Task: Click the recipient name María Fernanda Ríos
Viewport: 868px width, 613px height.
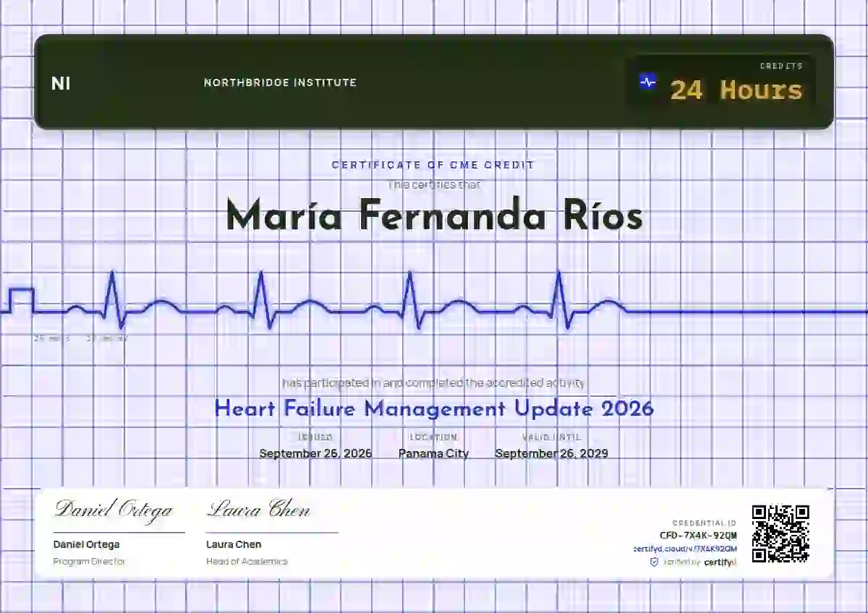Action: pyautogui.click(x=434, y=216)
